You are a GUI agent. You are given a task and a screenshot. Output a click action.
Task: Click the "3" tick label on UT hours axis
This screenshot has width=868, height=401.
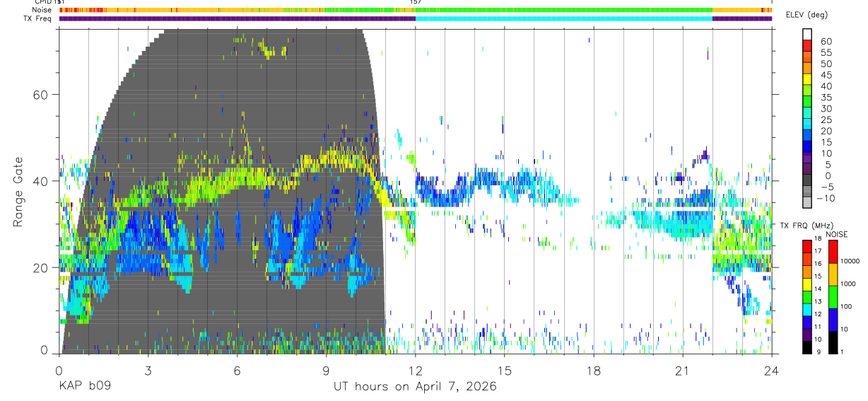tap(148, 370)
